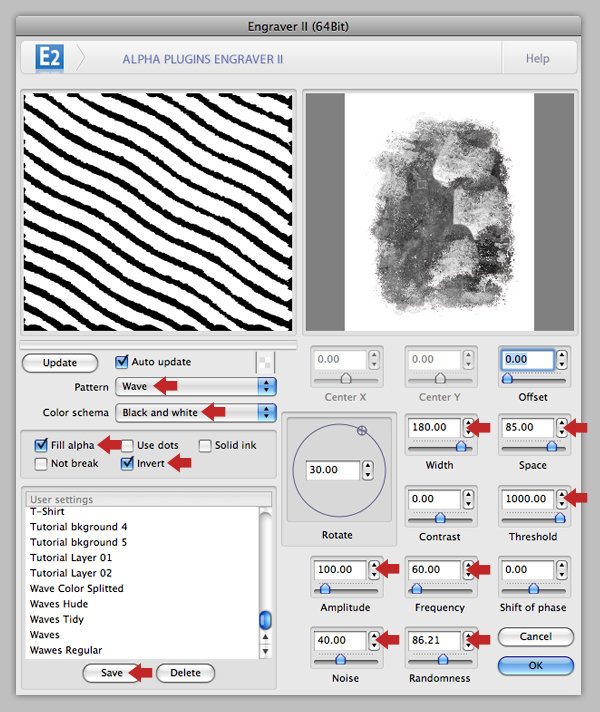Select Tutorial Layer 02 preset
Screen dimensions: 600x712
point(143,573)
